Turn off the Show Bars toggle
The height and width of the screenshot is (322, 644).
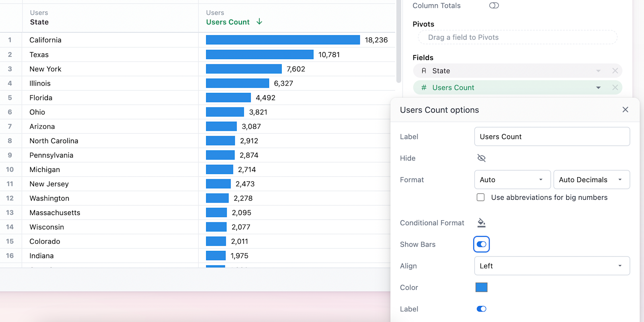(x=481, y=244)
